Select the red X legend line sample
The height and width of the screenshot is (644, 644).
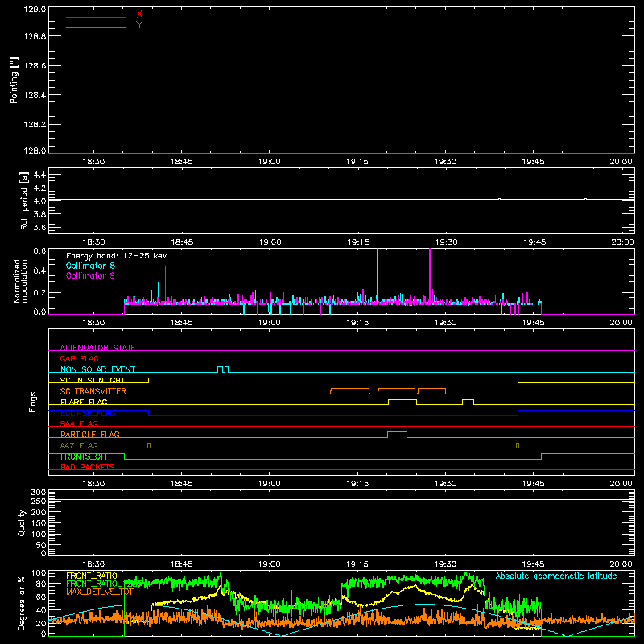coord(96,17)
